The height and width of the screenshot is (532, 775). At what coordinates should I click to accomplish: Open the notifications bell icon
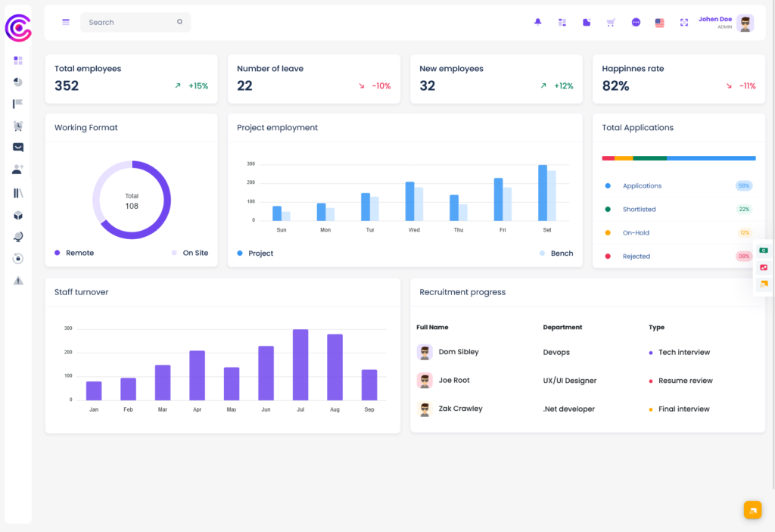pyautogui.click(x=537, y=22)
